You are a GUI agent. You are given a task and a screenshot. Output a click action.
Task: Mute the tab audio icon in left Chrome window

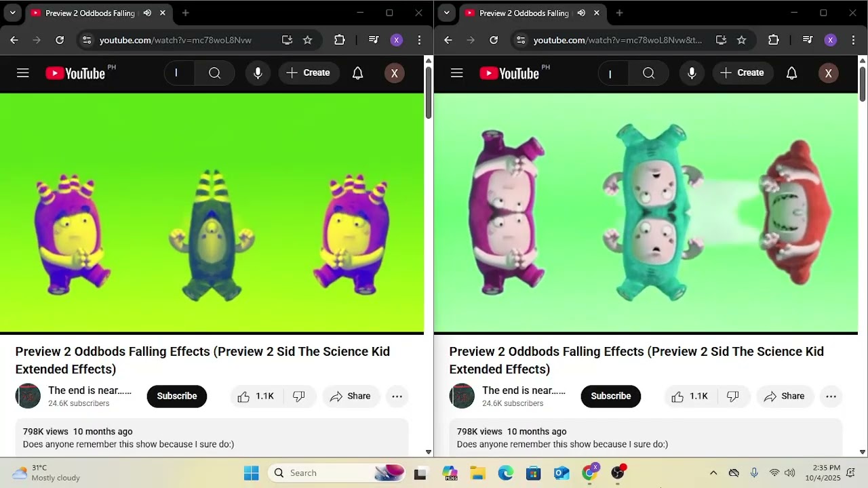[x=147, y=13]
